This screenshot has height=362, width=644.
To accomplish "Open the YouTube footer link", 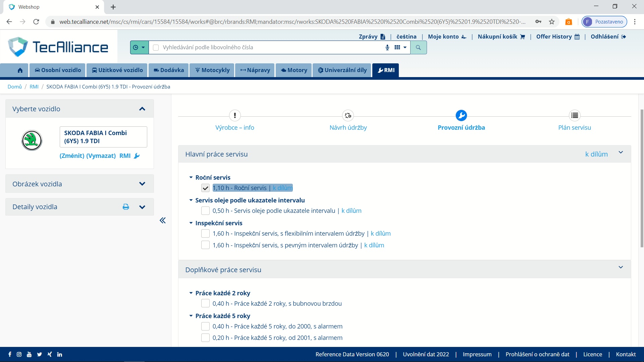I will pos(29,354).
